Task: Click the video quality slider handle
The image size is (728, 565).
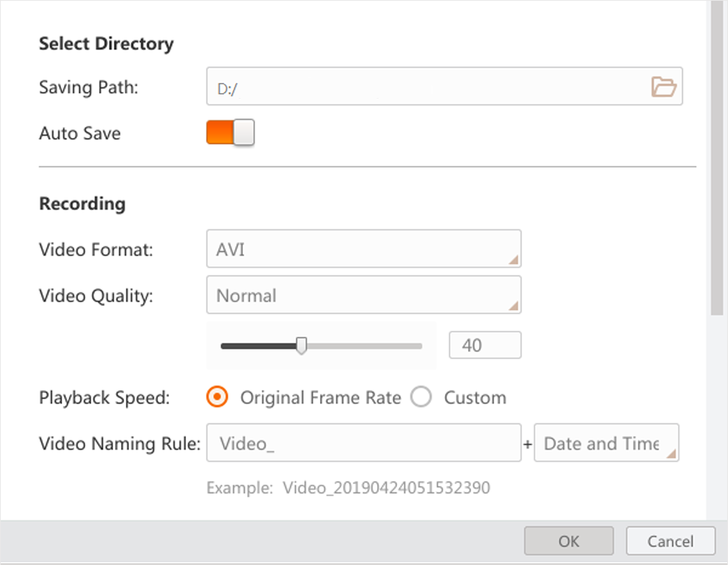Action: (x=301, y=345)
